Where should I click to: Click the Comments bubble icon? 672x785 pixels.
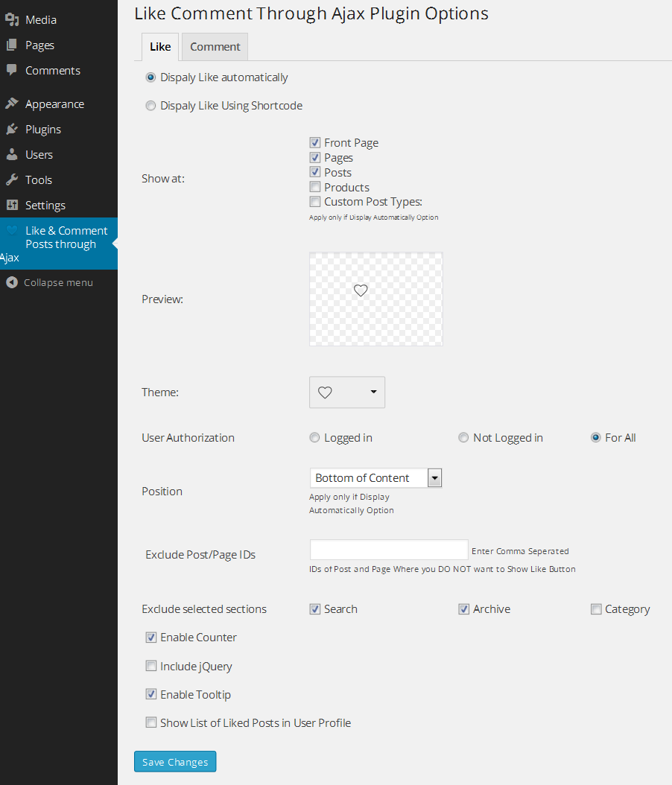(x=12, y=71)
